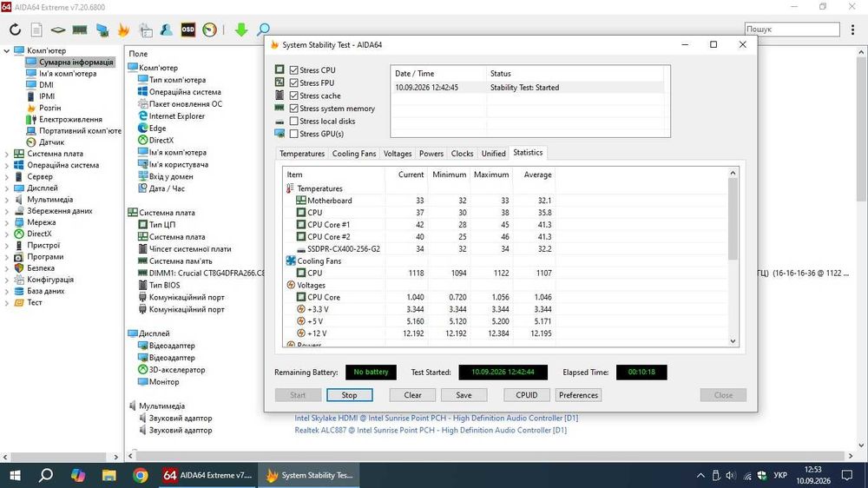
Task: Toggle the Stress cache checkbox
Action: click(x=294, y=96)
